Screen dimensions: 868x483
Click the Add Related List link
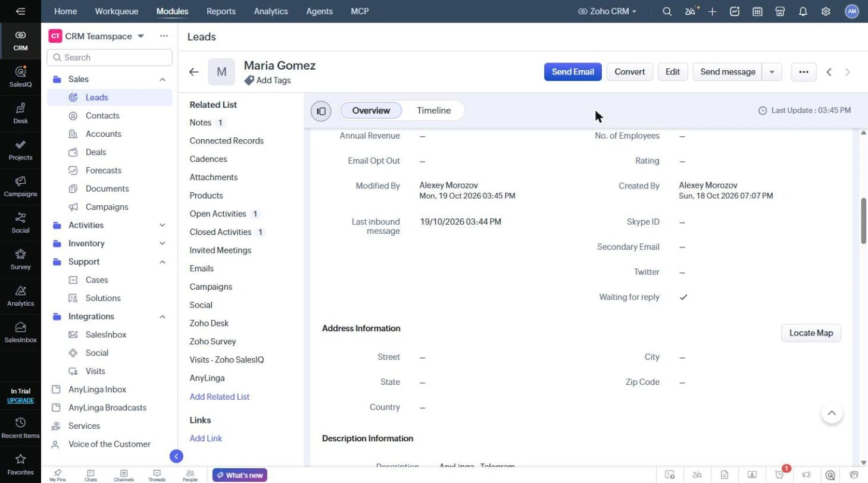point(220,397)
